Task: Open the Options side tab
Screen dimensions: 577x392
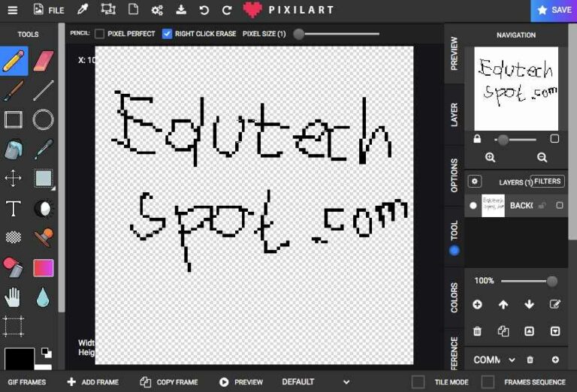Action: tap(454, 176)
